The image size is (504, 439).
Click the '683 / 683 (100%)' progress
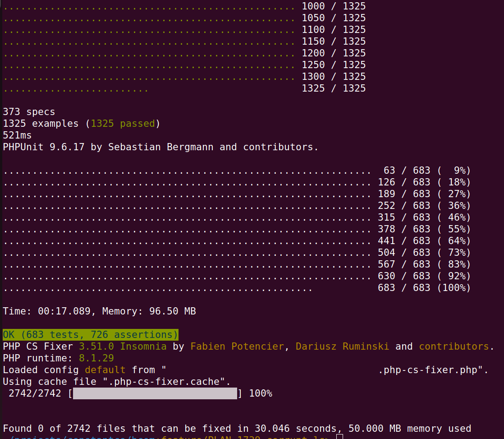[424, 288]
